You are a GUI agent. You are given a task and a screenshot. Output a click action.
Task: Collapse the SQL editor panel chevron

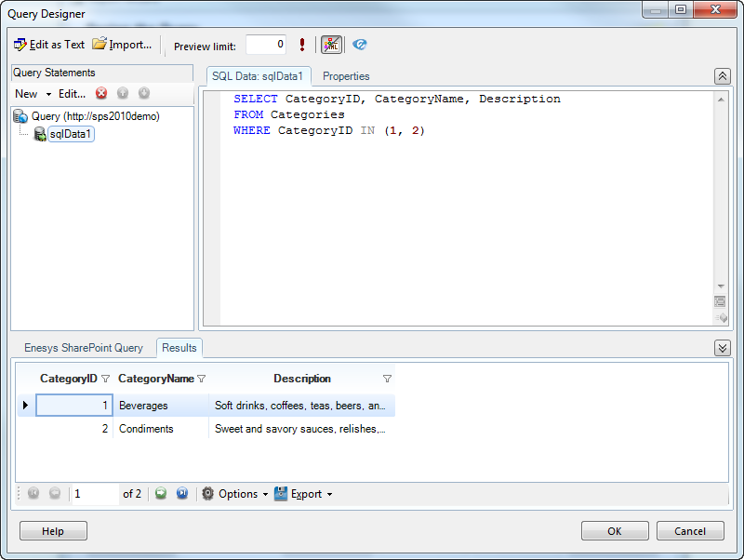click(722, 76)
